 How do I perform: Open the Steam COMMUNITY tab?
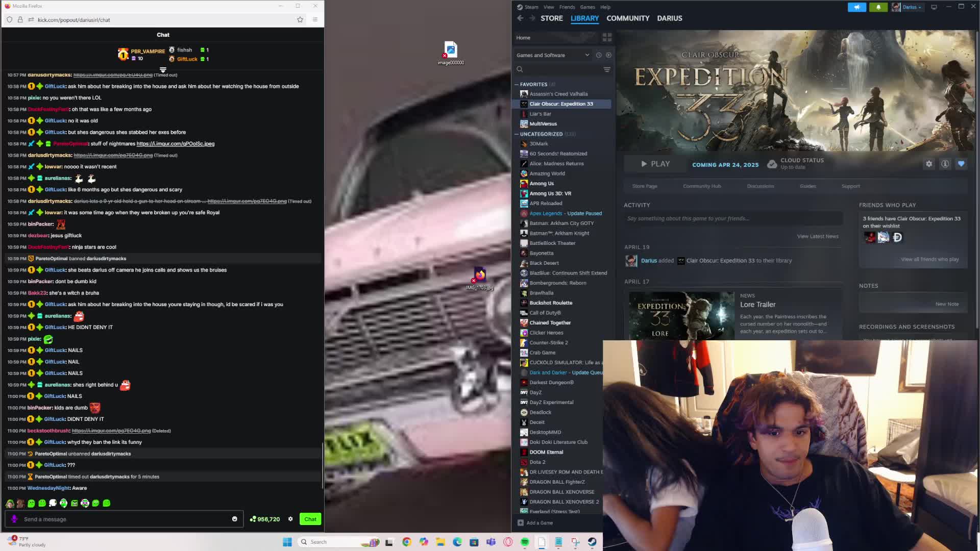628,18
